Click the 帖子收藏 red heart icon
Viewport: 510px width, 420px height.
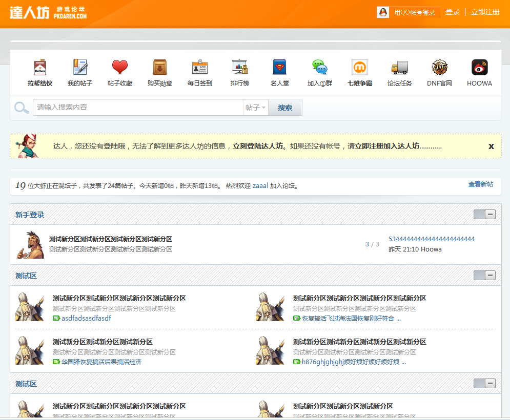pos(120,68)
